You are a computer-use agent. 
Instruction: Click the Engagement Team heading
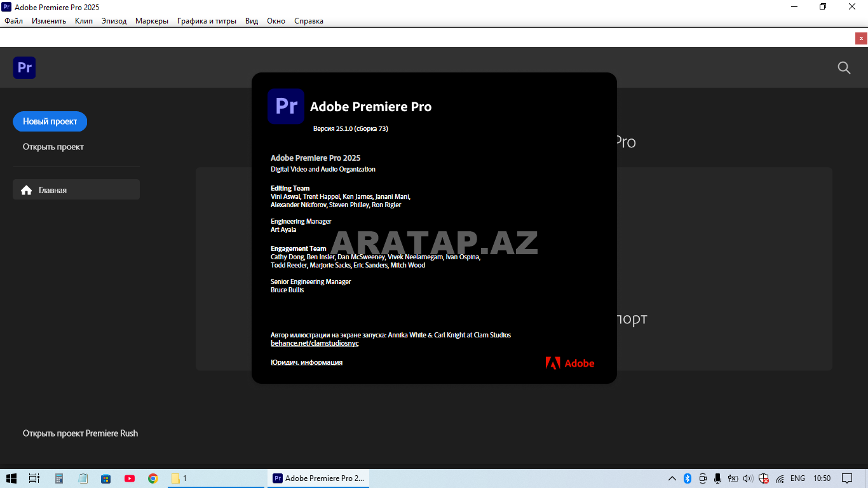coord(299,248)
